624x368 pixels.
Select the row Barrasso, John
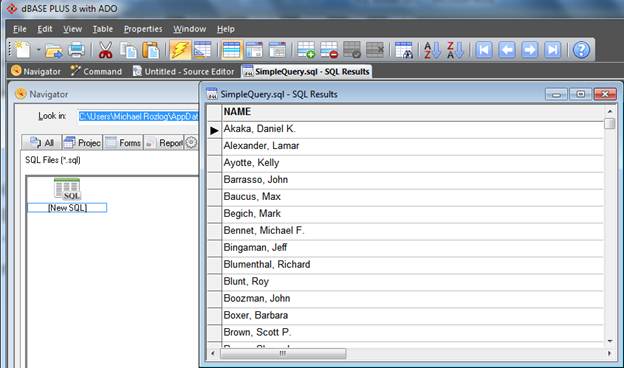(413, 180)
